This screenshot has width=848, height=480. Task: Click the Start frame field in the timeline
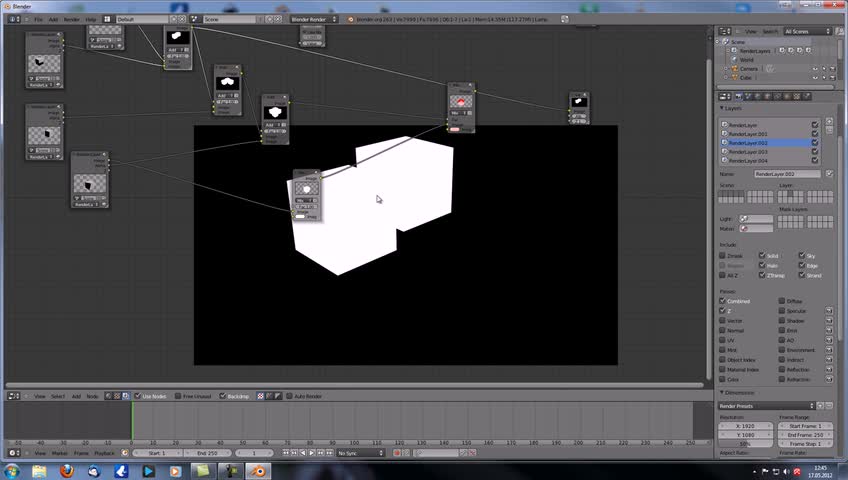point(157,453)
